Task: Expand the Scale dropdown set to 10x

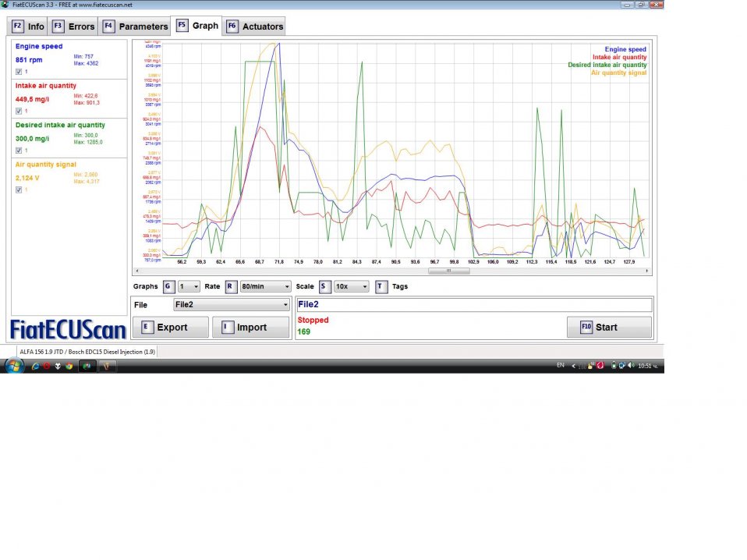Action: click(x=351, y=286)
